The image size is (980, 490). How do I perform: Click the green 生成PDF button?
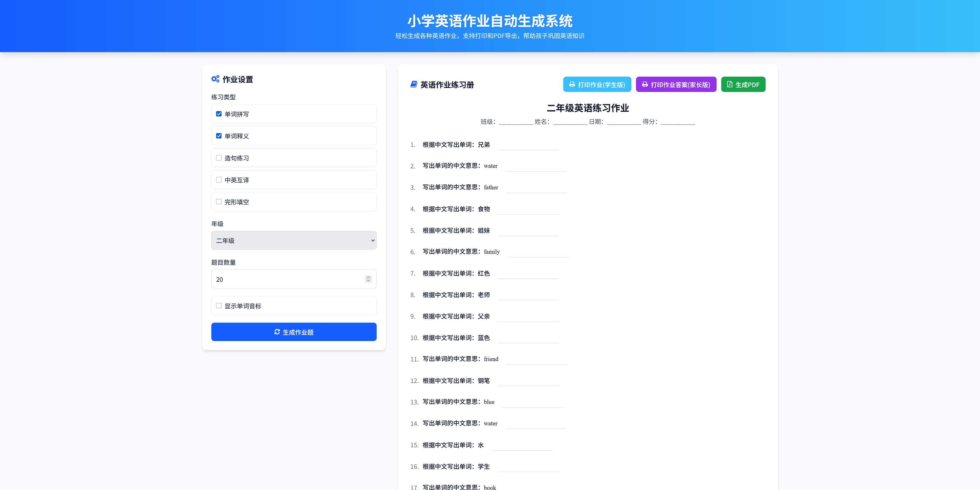[x=743, y=84]
